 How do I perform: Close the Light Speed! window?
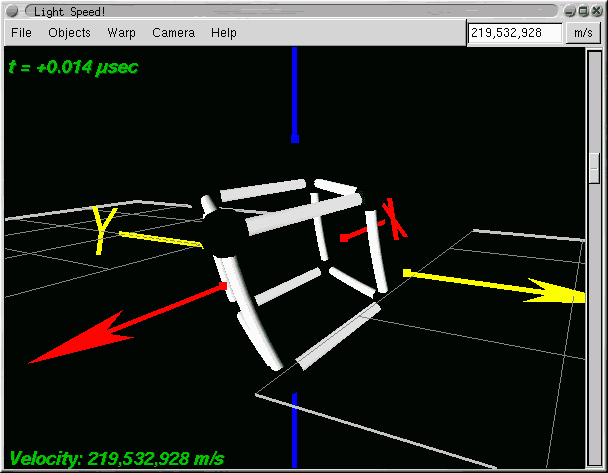coord(597,11)
